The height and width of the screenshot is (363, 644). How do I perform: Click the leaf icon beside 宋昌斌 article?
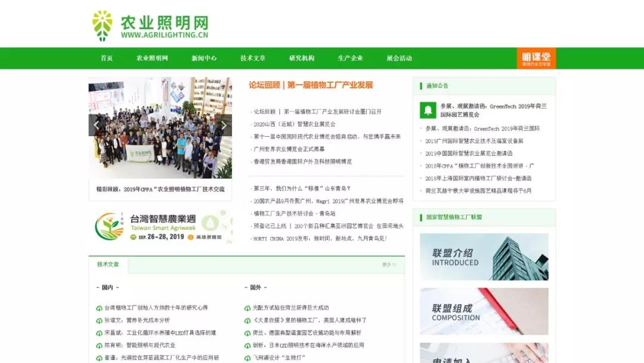point(99,333)
